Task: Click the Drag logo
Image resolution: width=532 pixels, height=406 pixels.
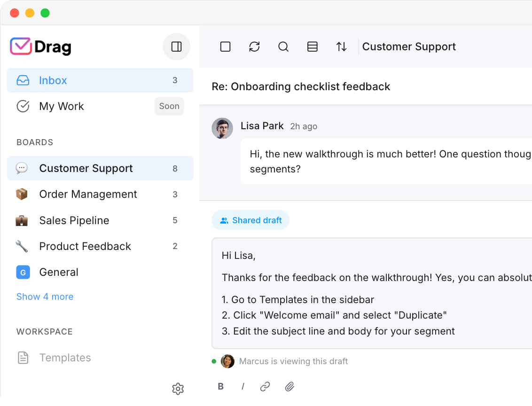Action: click(x=41, y=47)
